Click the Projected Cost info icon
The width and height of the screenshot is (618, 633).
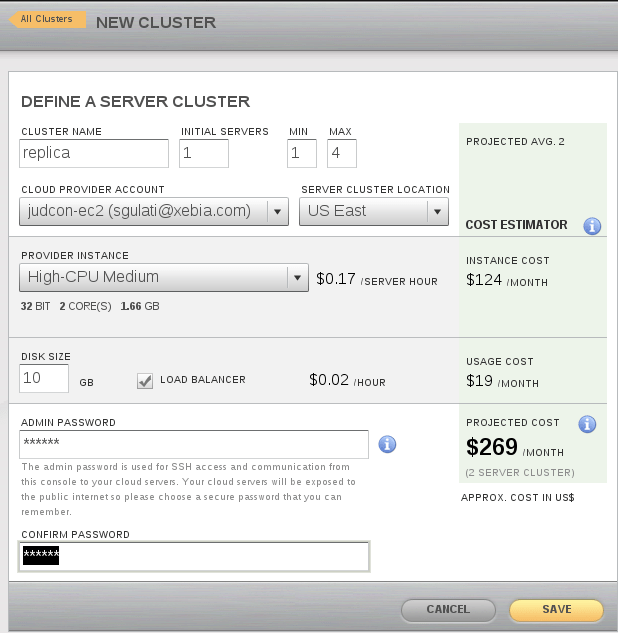pos(588,423)
